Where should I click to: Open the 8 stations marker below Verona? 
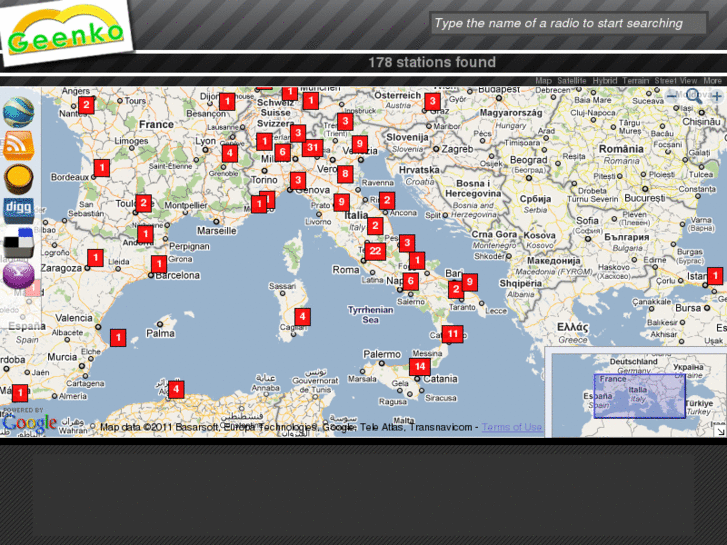(x=345, y=174)
